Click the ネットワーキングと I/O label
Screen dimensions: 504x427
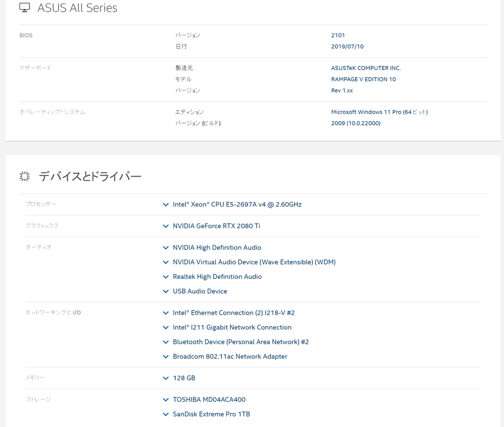[x=53, y=312]
